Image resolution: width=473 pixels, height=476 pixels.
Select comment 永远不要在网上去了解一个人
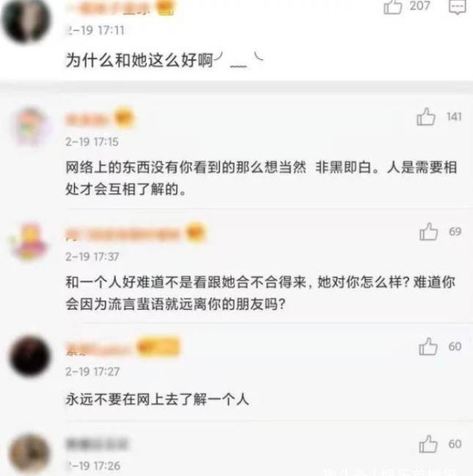157,400
